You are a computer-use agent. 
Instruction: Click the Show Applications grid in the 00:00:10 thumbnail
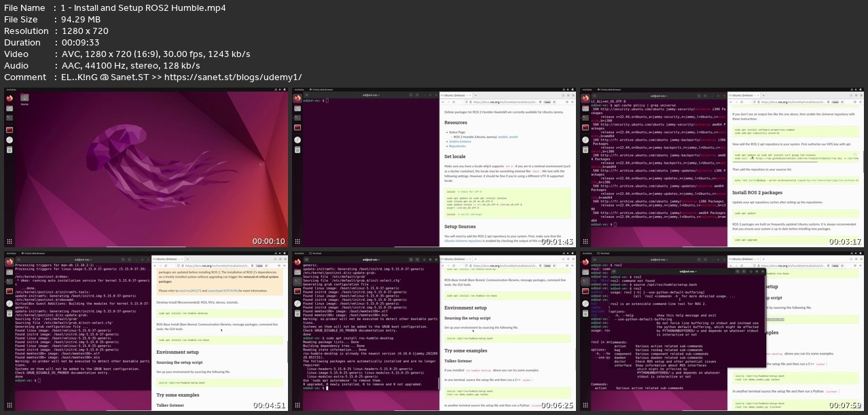pyautogui.click(x=10, y=241)
